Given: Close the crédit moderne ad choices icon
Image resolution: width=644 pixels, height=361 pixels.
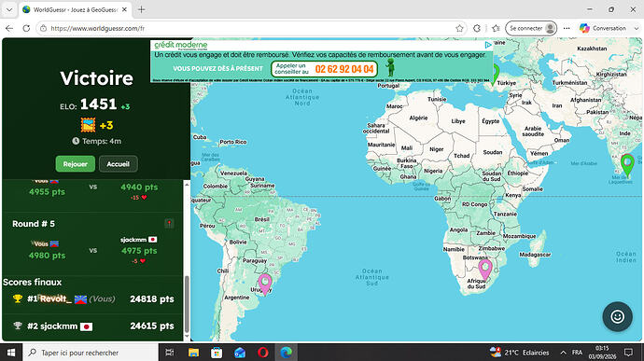Looking at the screenshot, I should click(x=487, y=45).
